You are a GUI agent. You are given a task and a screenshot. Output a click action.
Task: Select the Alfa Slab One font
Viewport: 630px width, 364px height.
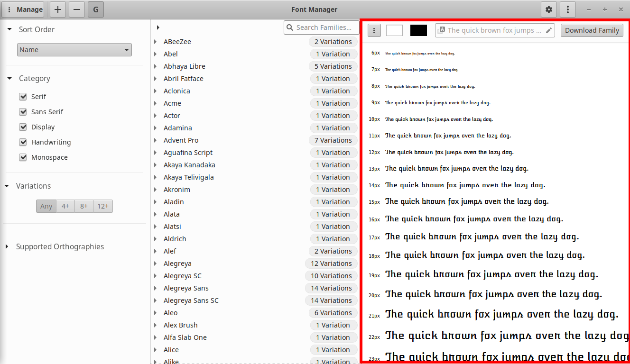[x=255, y=337]
